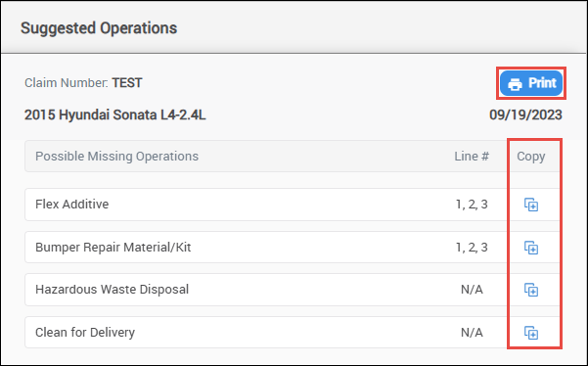Click the Suggested Operations heading
This screenshot has width=588, height=366.
click(99, 28)
